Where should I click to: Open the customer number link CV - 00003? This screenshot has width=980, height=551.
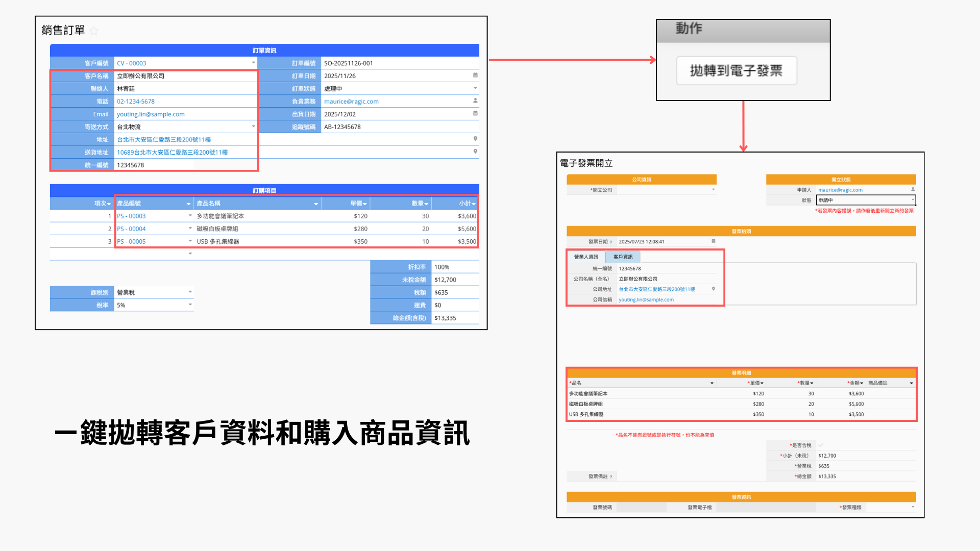coord(132,63)
